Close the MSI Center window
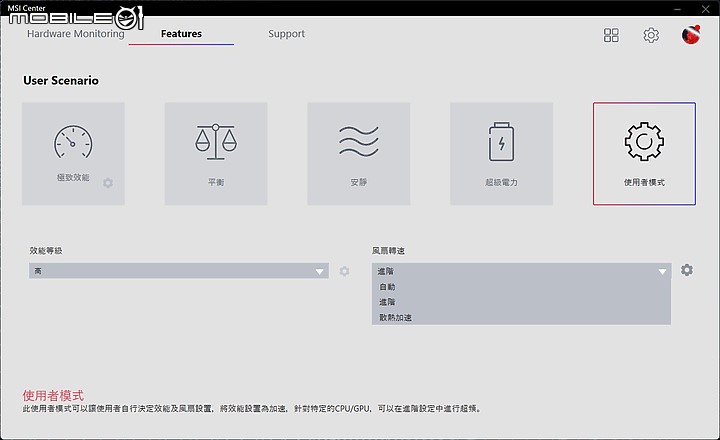 click(705, 9)
